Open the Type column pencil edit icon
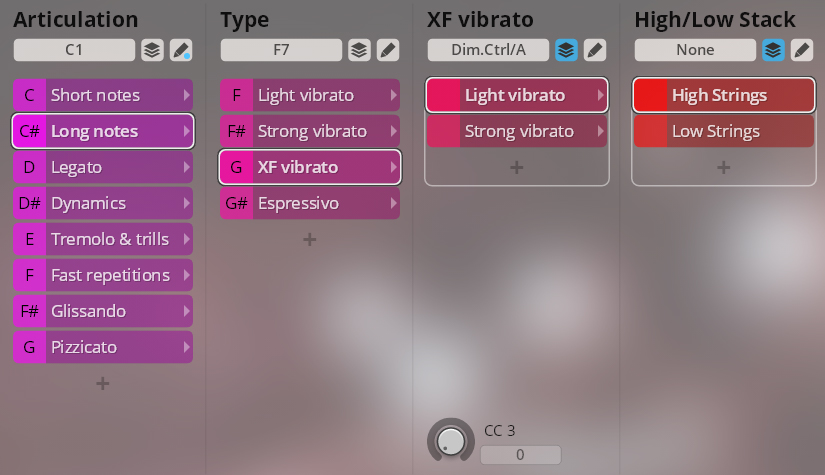825x475 pixels. [x=388, y=50]
